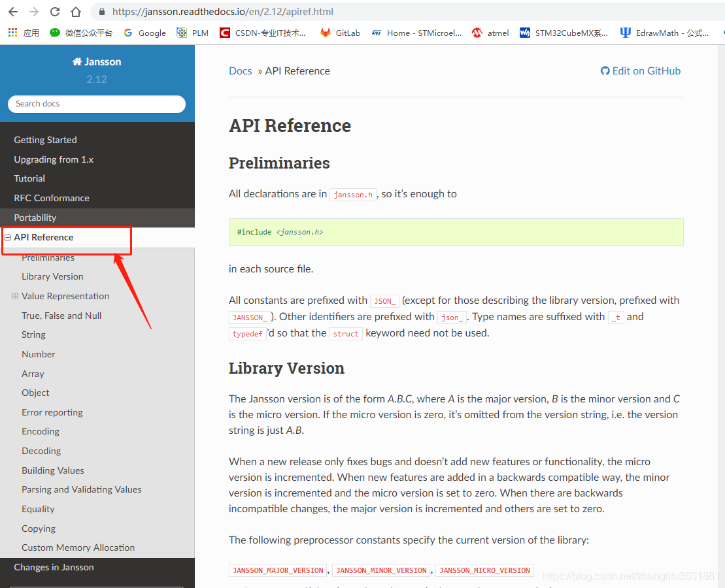Go to browser home page icon
The height and width of the screenshot is (588, 725).
point(76,12)
